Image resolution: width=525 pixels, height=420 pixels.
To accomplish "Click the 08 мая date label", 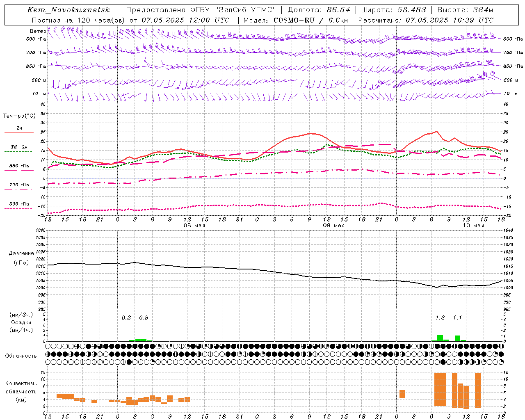I will coord(194,226).
